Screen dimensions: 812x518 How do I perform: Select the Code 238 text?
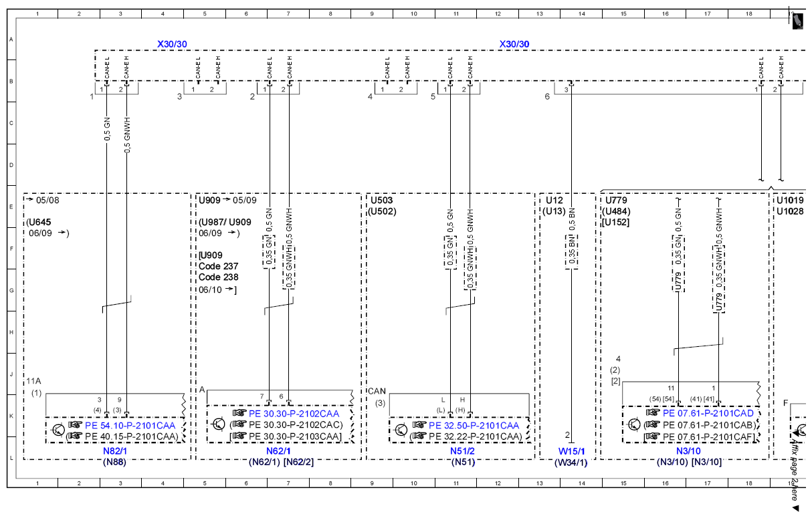pyautogui.click(x=219, y=277)
